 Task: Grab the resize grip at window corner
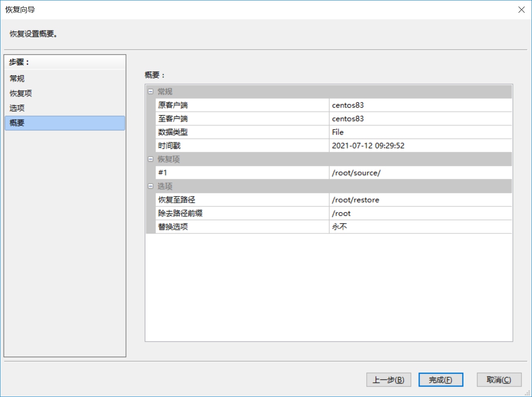click(x=528, y=393)
